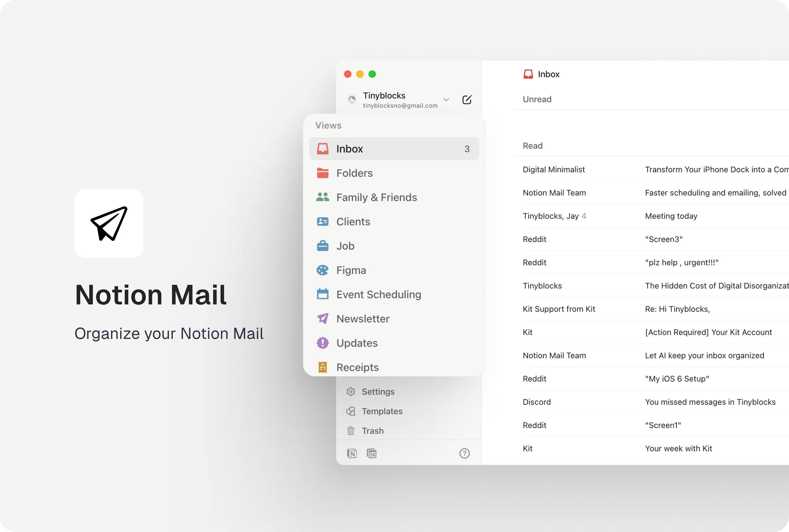789x532 pixels.
Task: Open the Job view
Action: [x=394, y=246]
